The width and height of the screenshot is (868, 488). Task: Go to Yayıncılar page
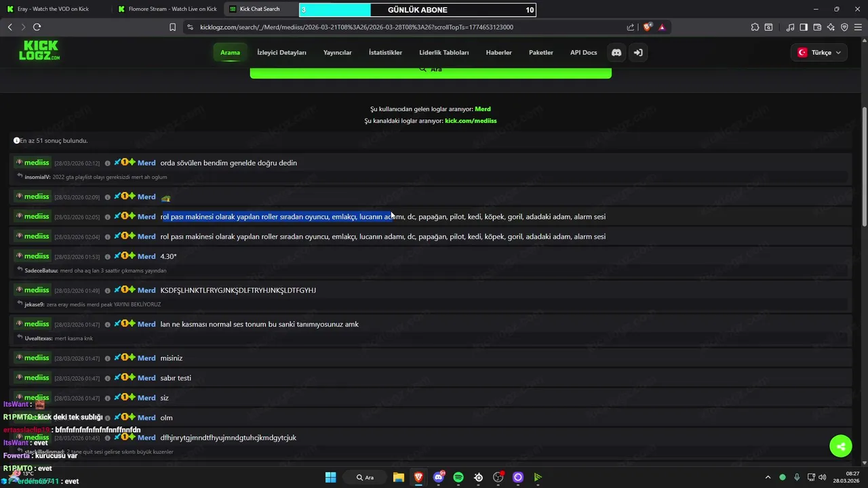(x=337, y=52)
